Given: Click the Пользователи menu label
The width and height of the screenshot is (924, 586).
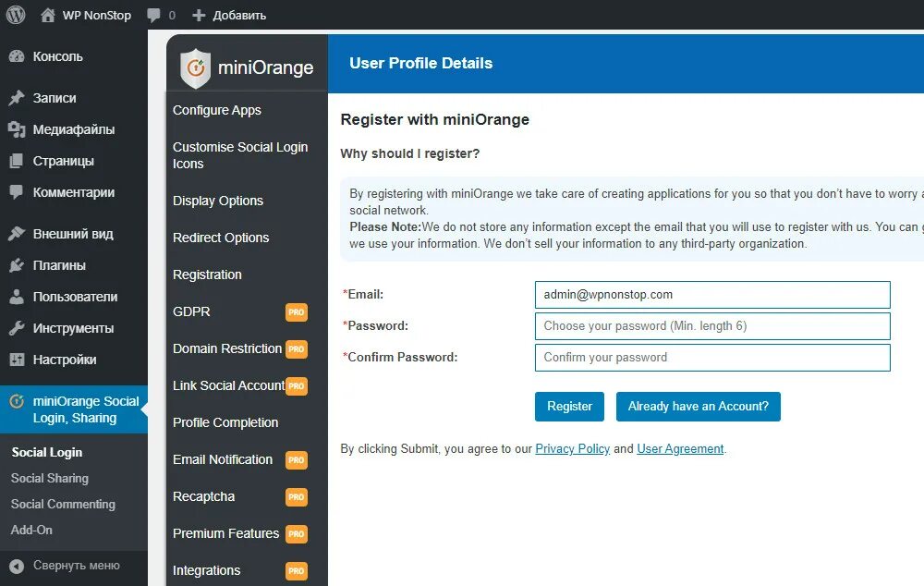Looking at the screenshot, I should (76, 297).
